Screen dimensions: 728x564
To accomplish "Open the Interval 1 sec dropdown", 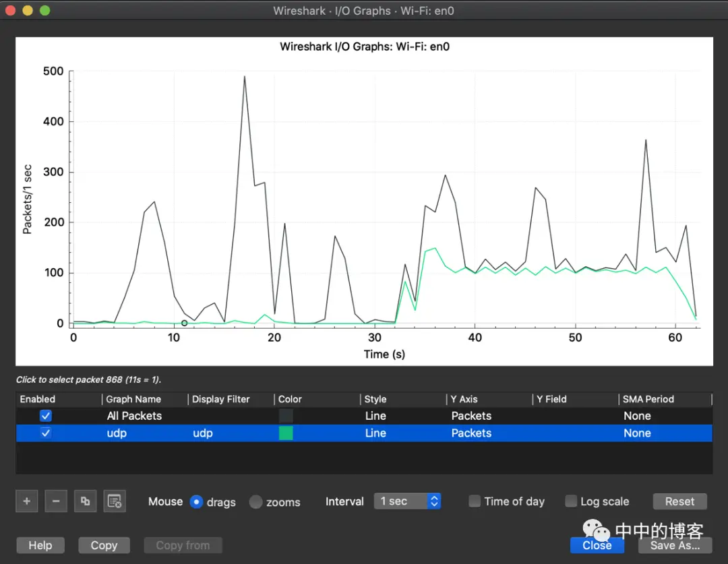I will pos(407,501).
